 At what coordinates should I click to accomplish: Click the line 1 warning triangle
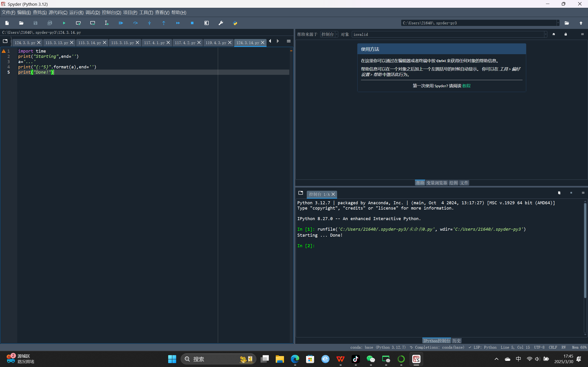(x=4, y=51)
